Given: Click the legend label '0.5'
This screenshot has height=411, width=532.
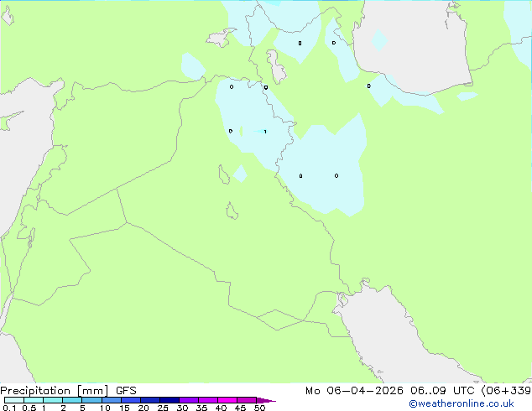Looking at the screenshot, I should pyautogui.click(x=29, y=408).
